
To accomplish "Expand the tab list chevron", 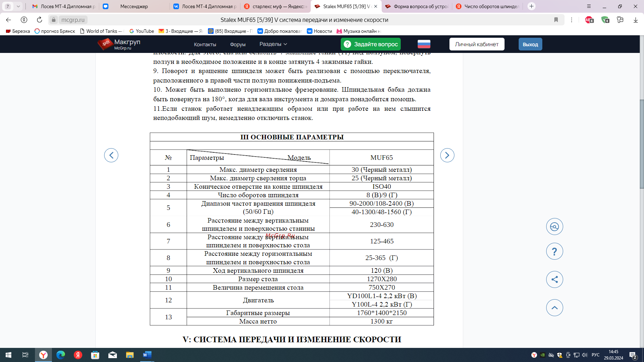I will 18,6.
